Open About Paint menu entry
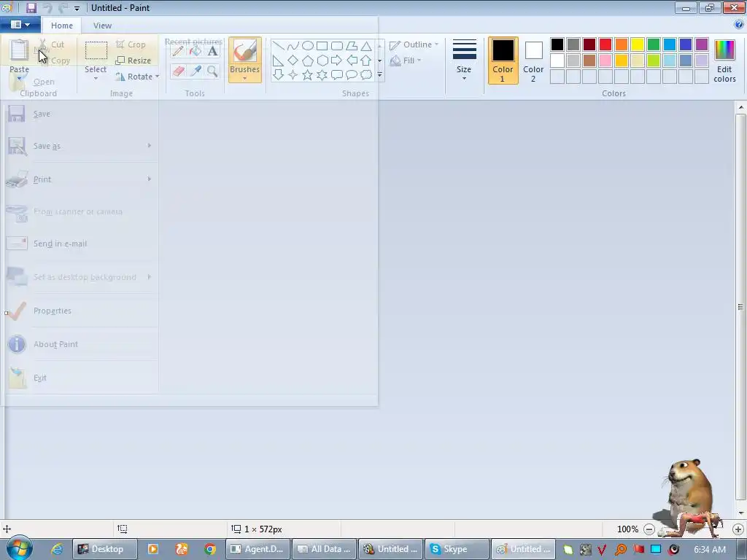 82,344
